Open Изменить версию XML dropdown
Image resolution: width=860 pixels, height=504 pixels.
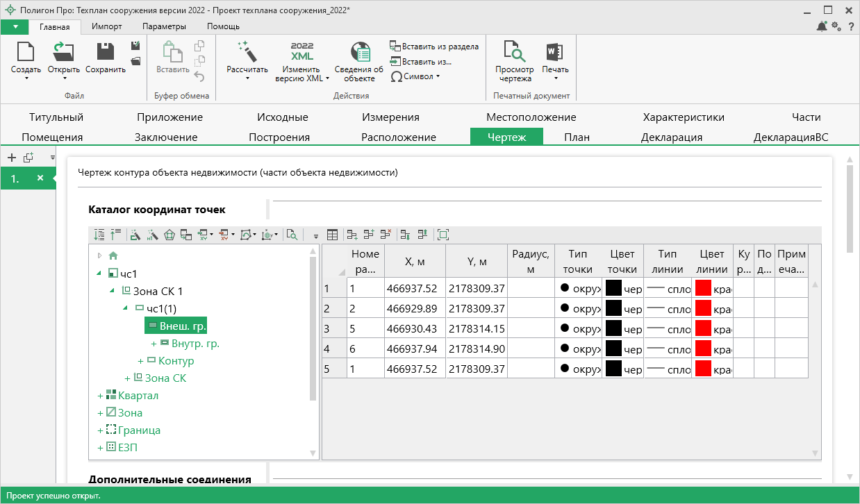[x=302, y=61]
